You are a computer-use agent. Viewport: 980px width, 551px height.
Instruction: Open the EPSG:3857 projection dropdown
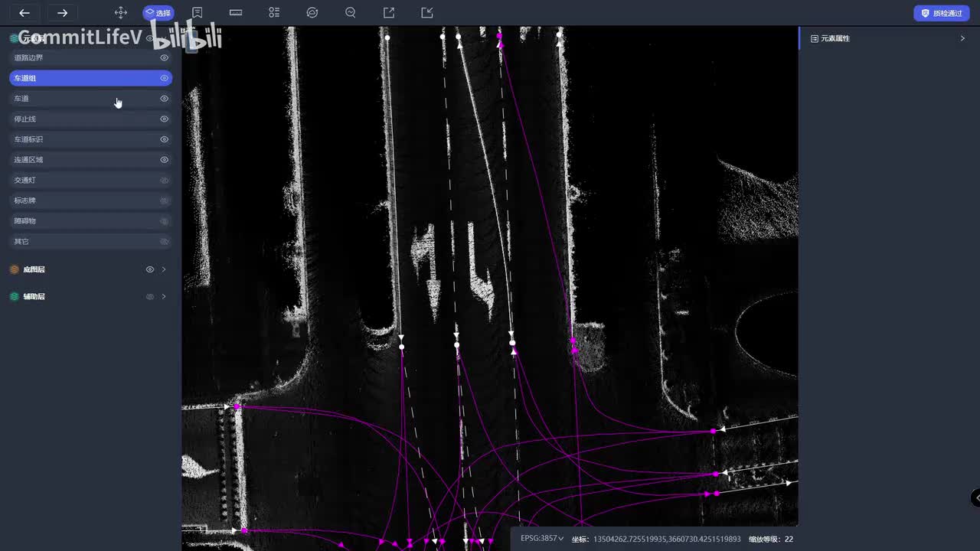point(542,539)
